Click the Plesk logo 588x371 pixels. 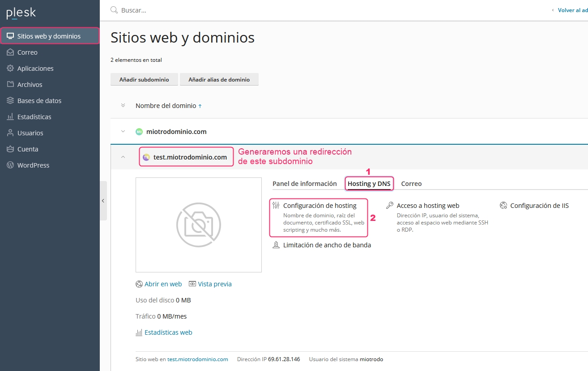tap(21, 13)
